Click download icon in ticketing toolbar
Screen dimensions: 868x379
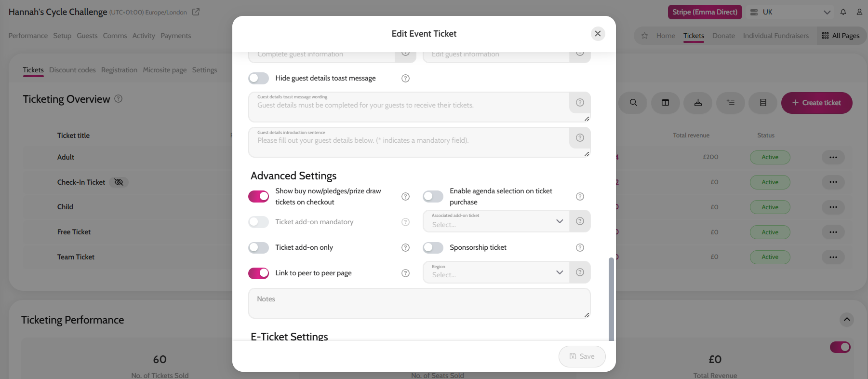[698, 103]
